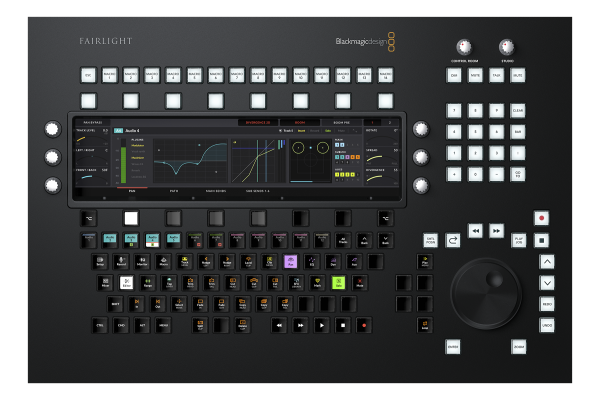Toggle the MUTE button right of TALK
The image size is (600, 400).
pyautogui.click(x=518, y=75)
